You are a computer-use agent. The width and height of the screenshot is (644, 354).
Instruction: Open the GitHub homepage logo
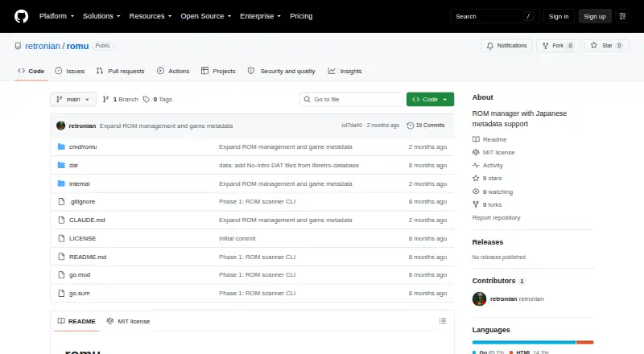coord(22,16)
